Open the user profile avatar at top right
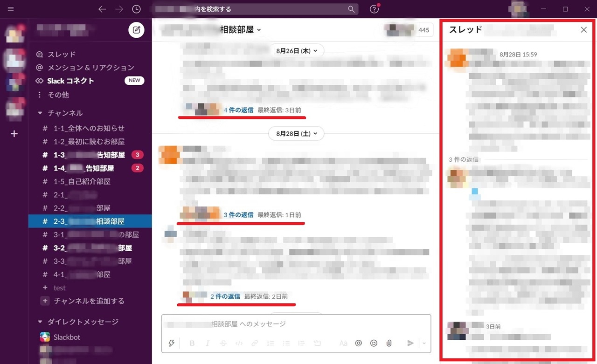 [519, 9]
